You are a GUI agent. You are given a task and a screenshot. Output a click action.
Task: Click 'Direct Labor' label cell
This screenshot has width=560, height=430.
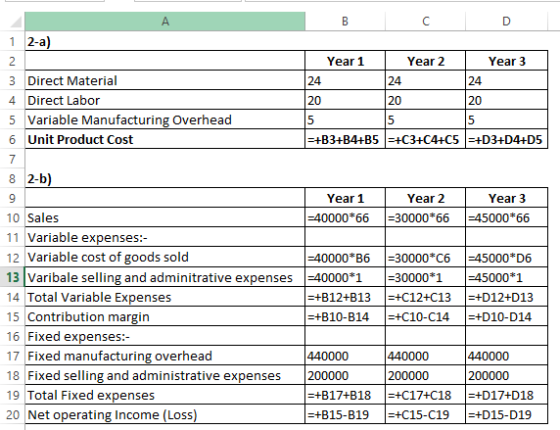[165, 100]
